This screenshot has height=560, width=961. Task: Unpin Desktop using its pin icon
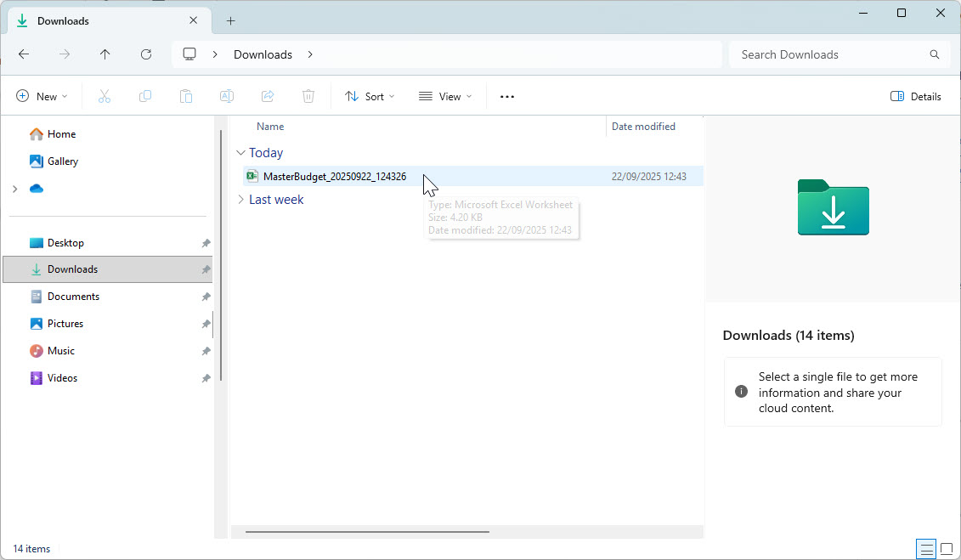(206, 243)
